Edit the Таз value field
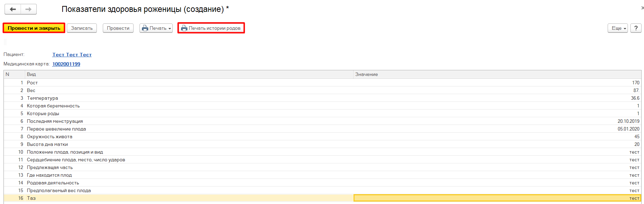 click(x=496, y=198)
